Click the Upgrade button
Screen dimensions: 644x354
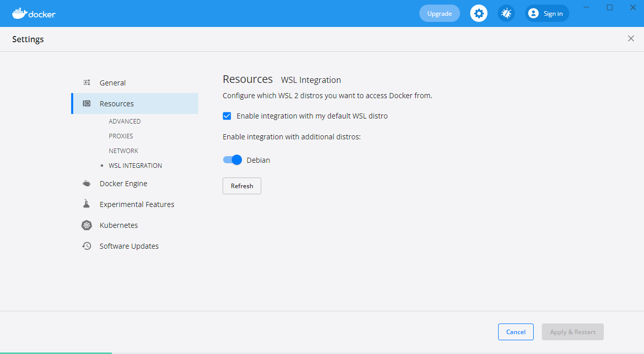pyautogui.click(x=440, y=13)
